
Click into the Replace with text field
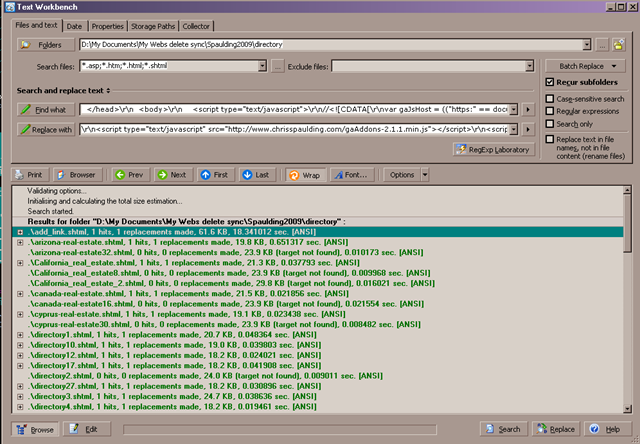tap(294, 129)
